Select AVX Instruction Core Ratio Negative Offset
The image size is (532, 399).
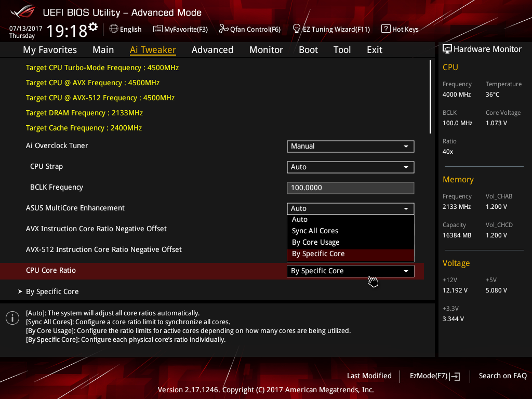(x=96, y=229)
